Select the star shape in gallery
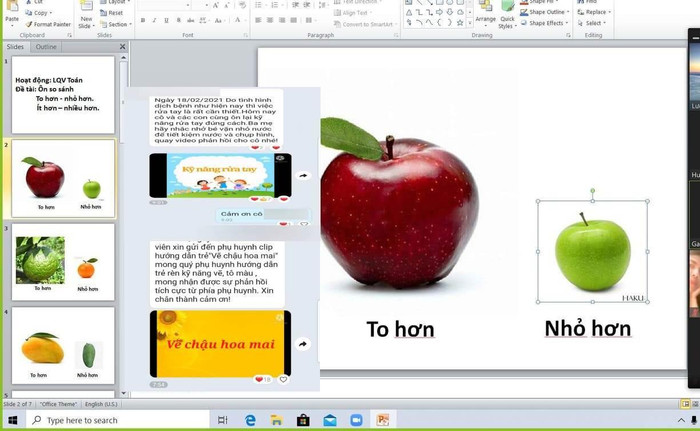 coord(460,22)
